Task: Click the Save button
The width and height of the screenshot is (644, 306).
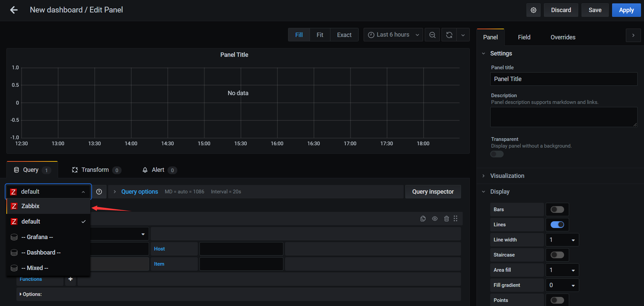Action: (x=595, y=10)
